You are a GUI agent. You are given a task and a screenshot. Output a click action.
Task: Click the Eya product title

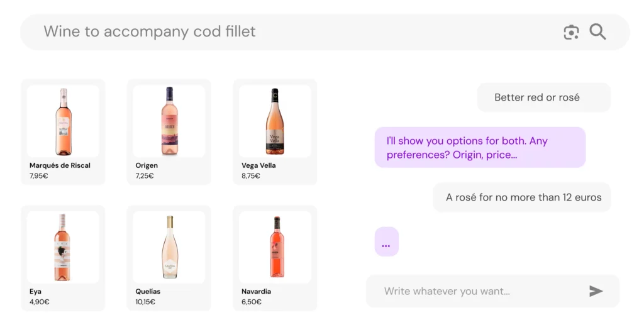point(35,292)
